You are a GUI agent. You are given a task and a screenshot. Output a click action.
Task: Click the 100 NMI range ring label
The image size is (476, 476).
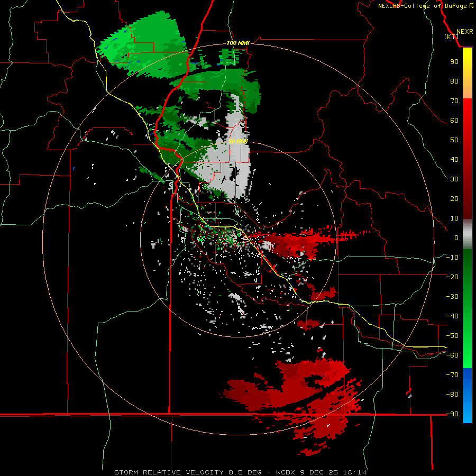click(237, 43)
